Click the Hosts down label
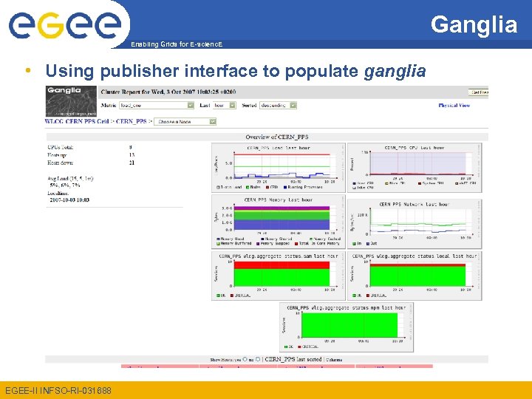This screenshot has height=399, width=532. coord(60,163)
